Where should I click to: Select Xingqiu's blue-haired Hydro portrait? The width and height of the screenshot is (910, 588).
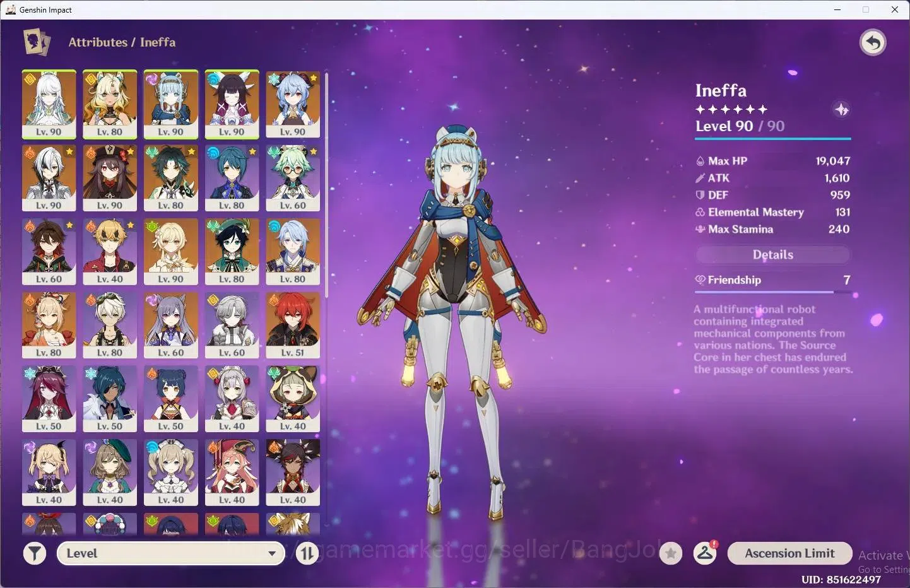232,178
